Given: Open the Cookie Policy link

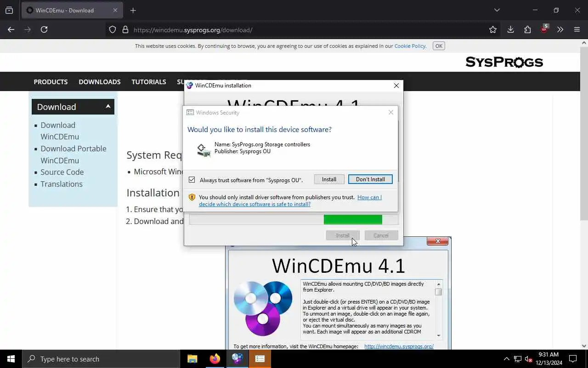Looking at the screenshot, I should [410, 46].
